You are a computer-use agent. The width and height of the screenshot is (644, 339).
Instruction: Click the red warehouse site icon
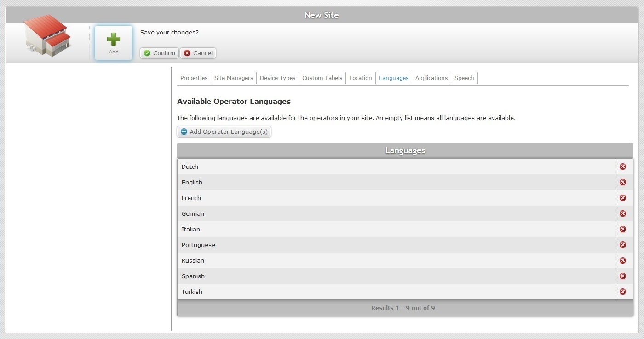[47, 35]
